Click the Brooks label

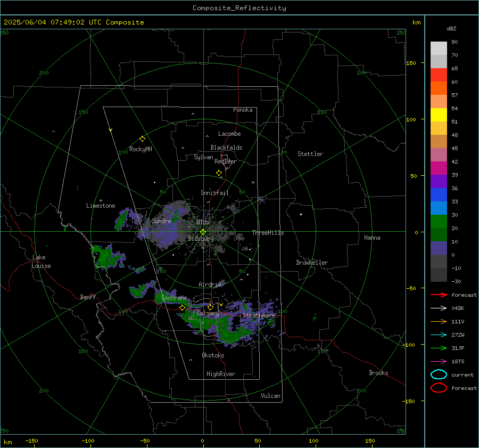pyautogui.click(x=378, y=373)
